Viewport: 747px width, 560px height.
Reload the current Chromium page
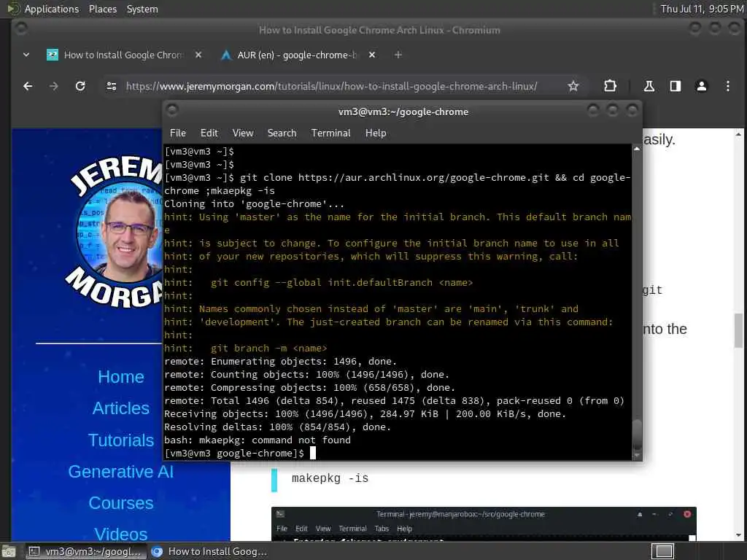point(80,86)
